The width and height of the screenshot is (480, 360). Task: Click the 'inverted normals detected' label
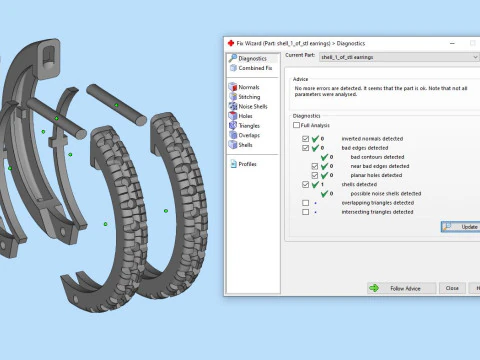372,139
